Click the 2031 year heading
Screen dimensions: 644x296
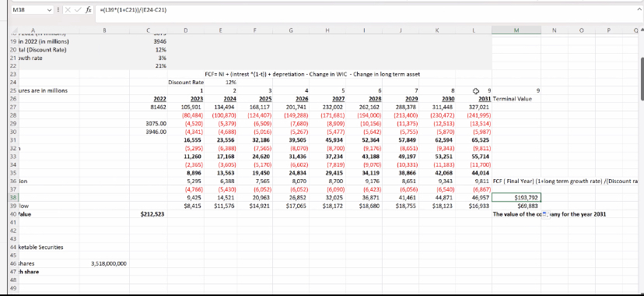tap(474, 99)
